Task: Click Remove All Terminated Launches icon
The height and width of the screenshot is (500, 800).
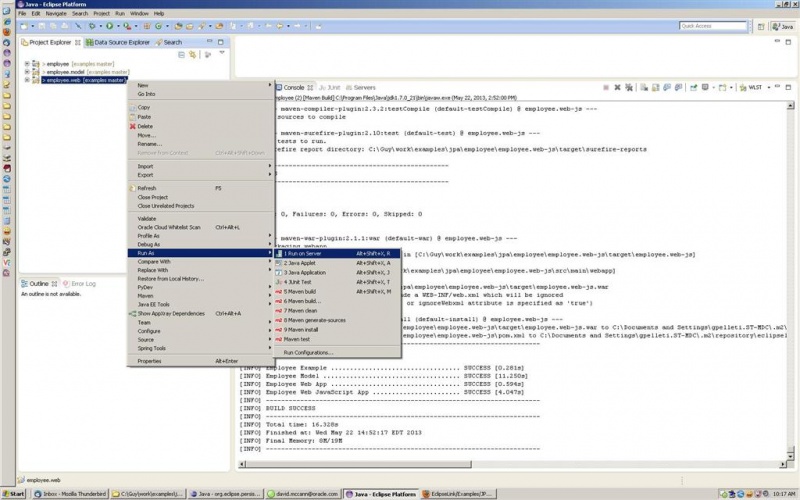Action: click(x=629, y=88)
